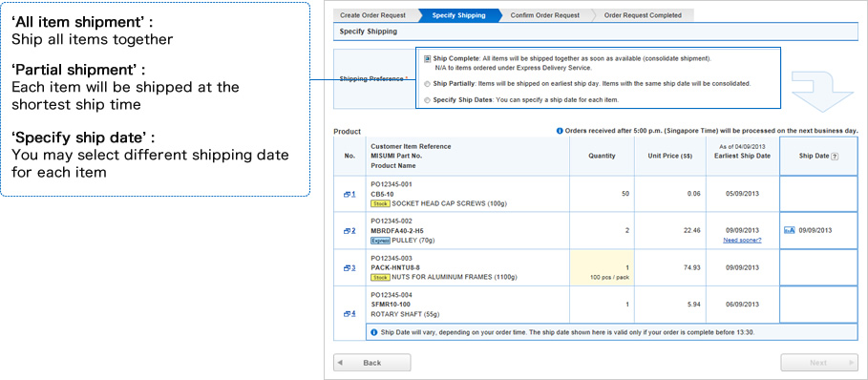Open detail window icon for item 4

pyautogui.click(x=347, y=313)
